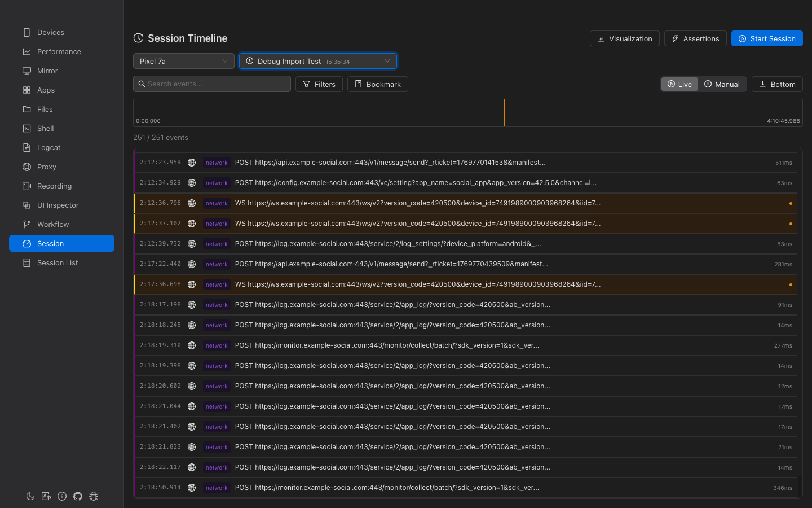Toggle dark mode with the moon icon
The image size is (812, 508).
coord(30,496)
